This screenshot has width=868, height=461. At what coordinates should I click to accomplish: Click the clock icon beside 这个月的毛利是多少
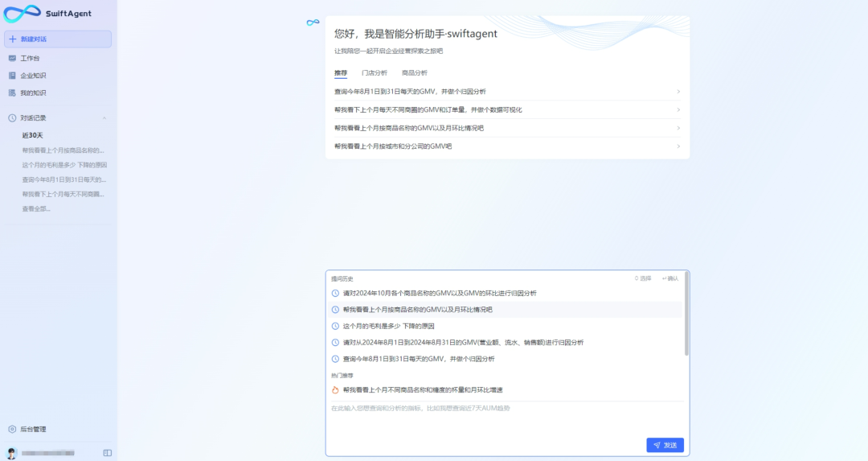[335, 326]
